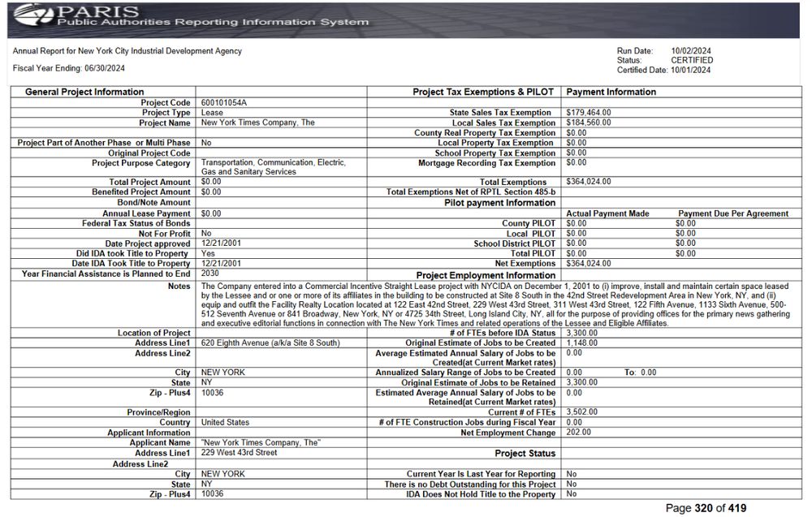Viewport: 812px width, 517px height.
Task: Select the address '620 Eighth Avenue (a/k/a Site 8 South)'
Action: coord(270,343)
